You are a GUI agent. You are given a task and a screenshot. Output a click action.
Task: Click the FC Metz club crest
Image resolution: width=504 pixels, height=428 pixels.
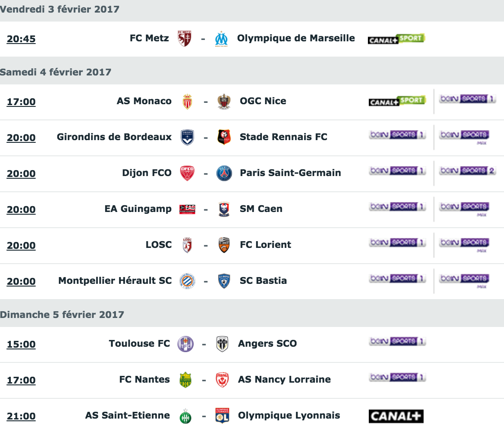pos(185,39)
